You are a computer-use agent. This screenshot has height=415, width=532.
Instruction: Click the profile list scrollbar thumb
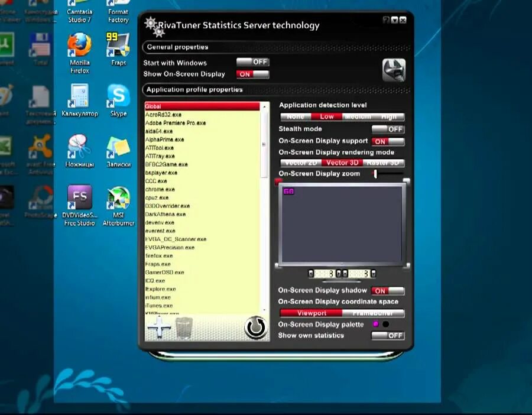(x=264, y=145)
